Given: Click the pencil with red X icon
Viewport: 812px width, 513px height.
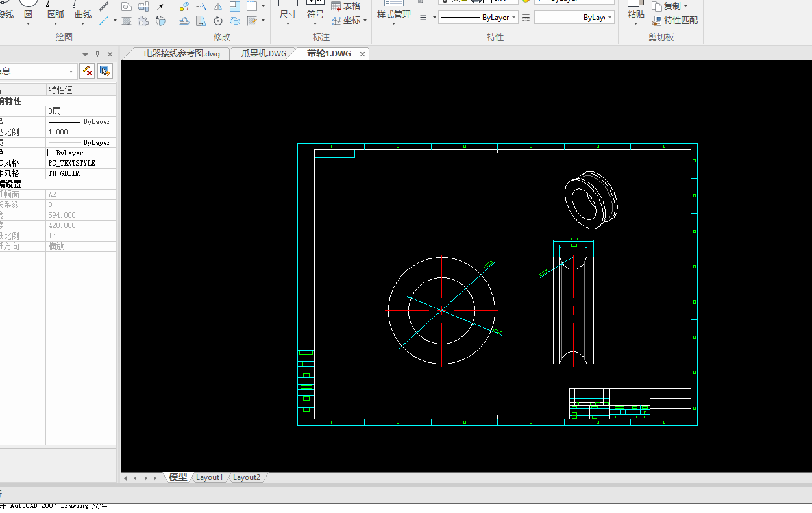Looking at the screenshot, I should click(87, 71).
